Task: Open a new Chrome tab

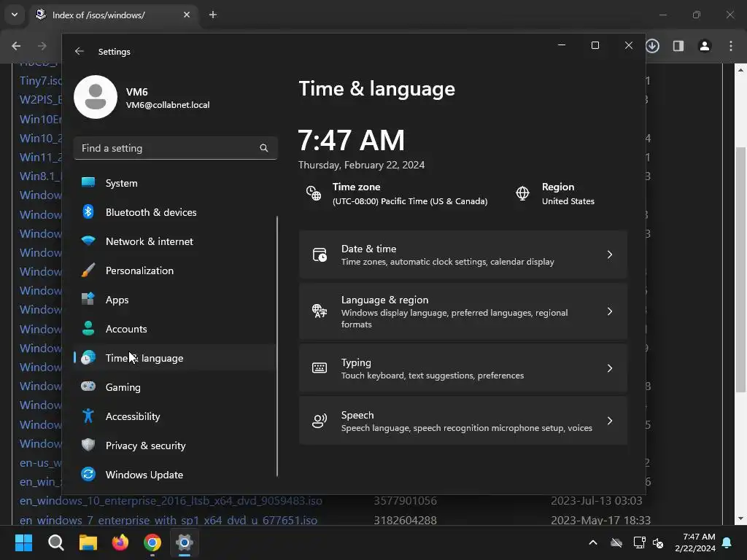Action: click(x=213, y=15)
